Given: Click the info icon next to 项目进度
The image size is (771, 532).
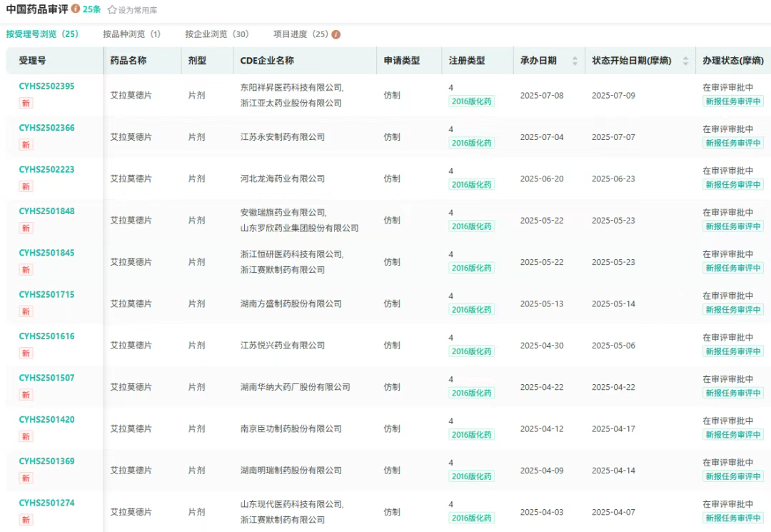Looking at the screenshot, I should pos(336,34).
